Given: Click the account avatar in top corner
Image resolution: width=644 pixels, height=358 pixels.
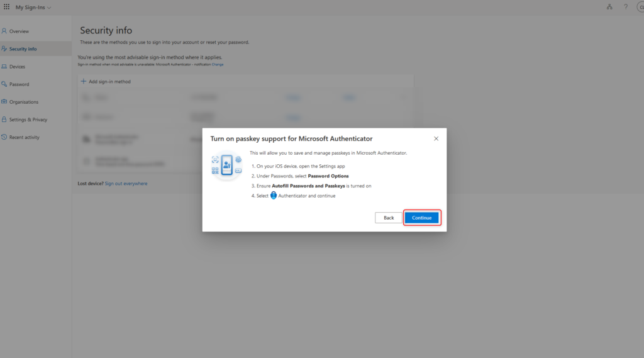Looking at the screenshot, I should pos(640,7).
